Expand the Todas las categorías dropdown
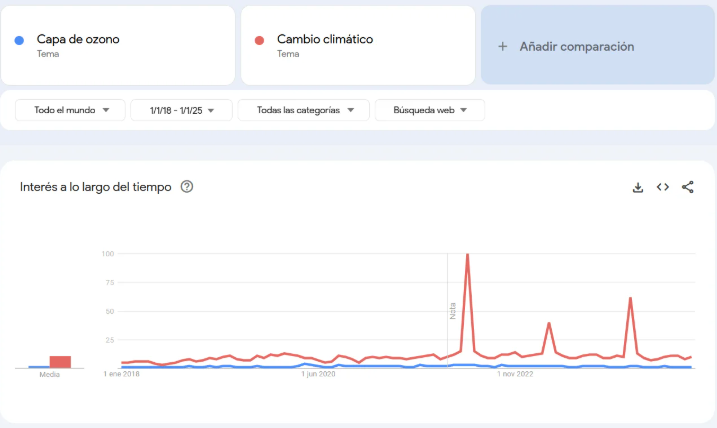 click(x=303, y=110)
